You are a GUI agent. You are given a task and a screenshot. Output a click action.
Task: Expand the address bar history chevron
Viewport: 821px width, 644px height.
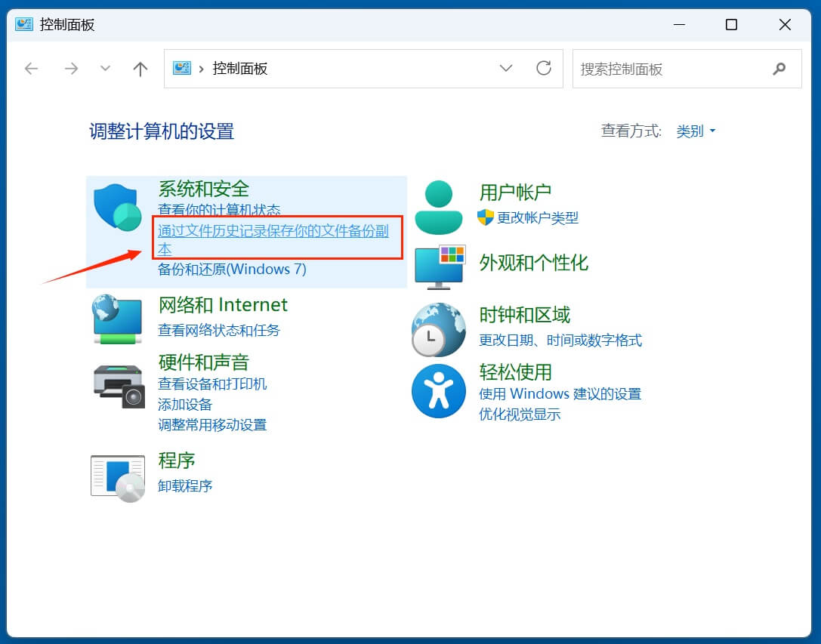click(506, 68)
